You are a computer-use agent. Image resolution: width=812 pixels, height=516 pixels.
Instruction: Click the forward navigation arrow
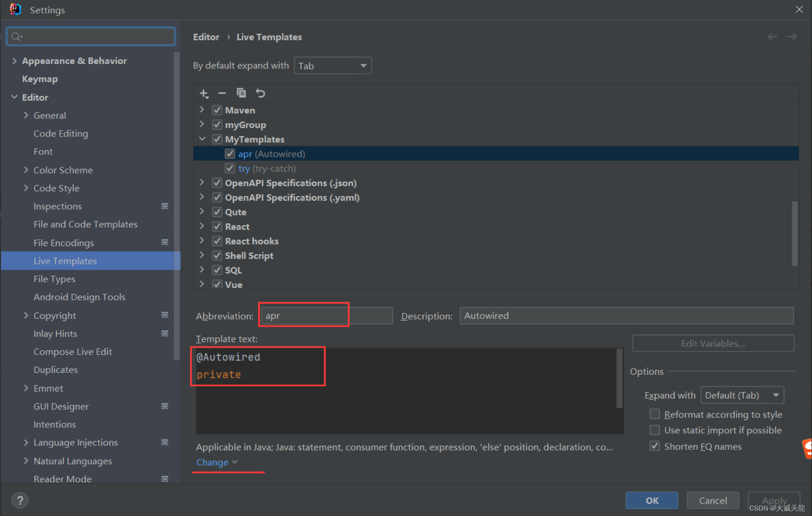pos(792,37)
